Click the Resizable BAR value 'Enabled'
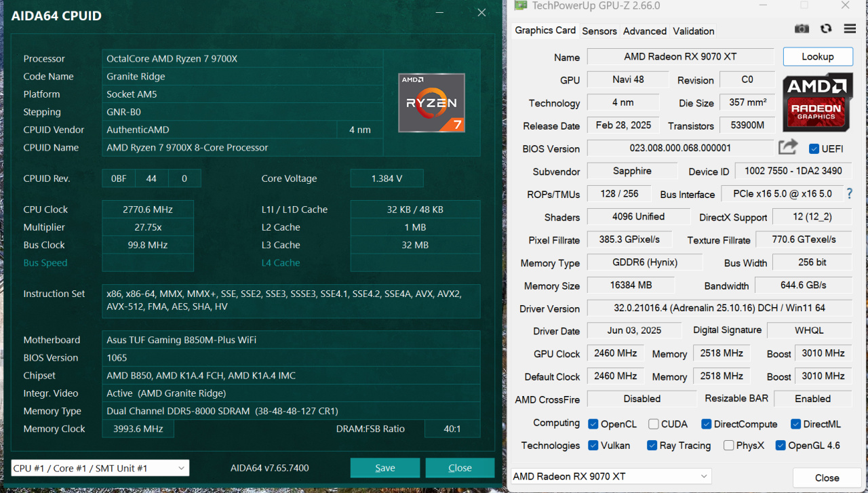 (x=813, y=399)
